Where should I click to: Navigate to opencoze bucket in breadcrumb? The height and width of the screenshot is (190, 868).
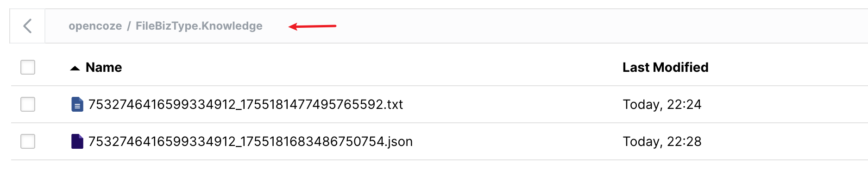click(95, 26)
